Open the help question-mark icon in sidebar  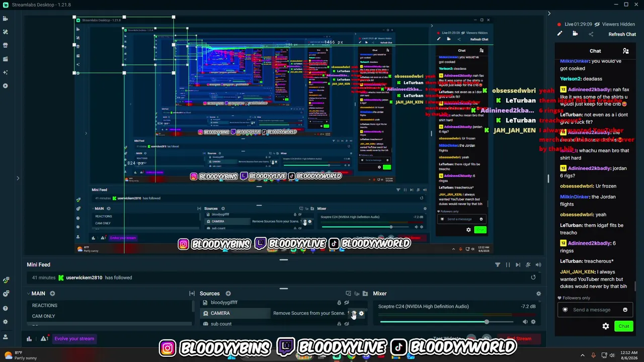click(6, 308)
